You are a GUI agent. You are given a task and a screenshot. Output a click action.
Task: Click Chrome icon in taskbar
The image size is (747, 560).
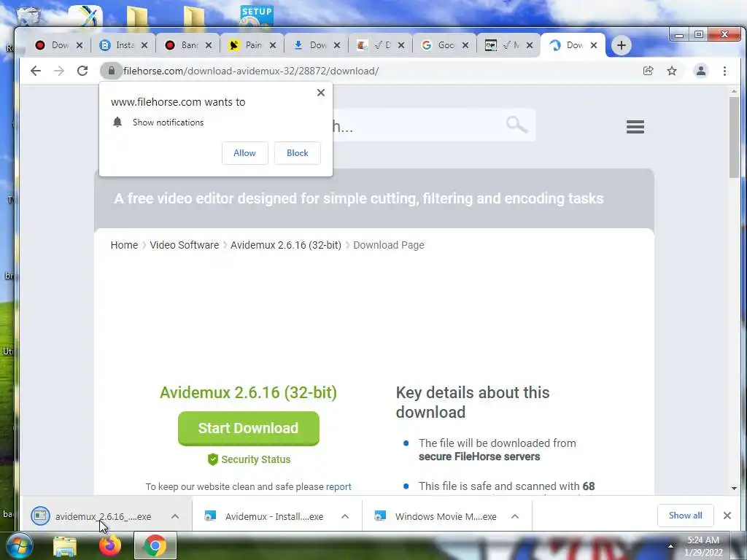155,545
